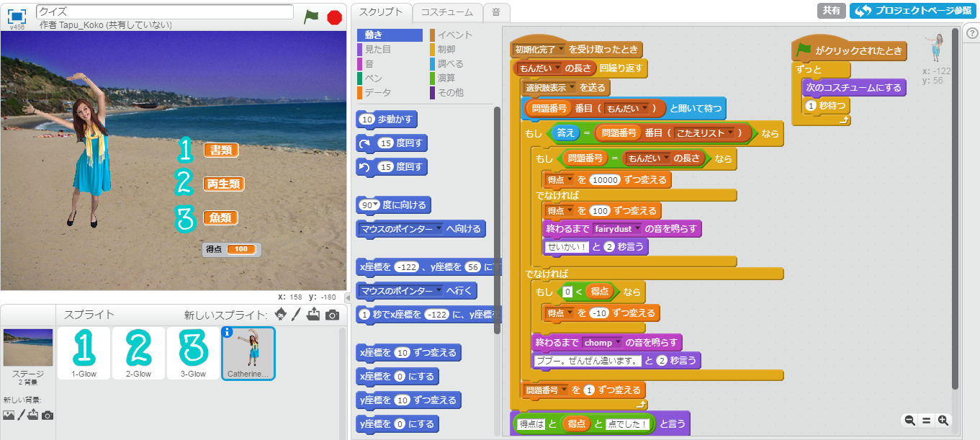Viewport: 980px width, 440px height.
Task: Switch to the コスチューム tab
Action: pos(446,12)
